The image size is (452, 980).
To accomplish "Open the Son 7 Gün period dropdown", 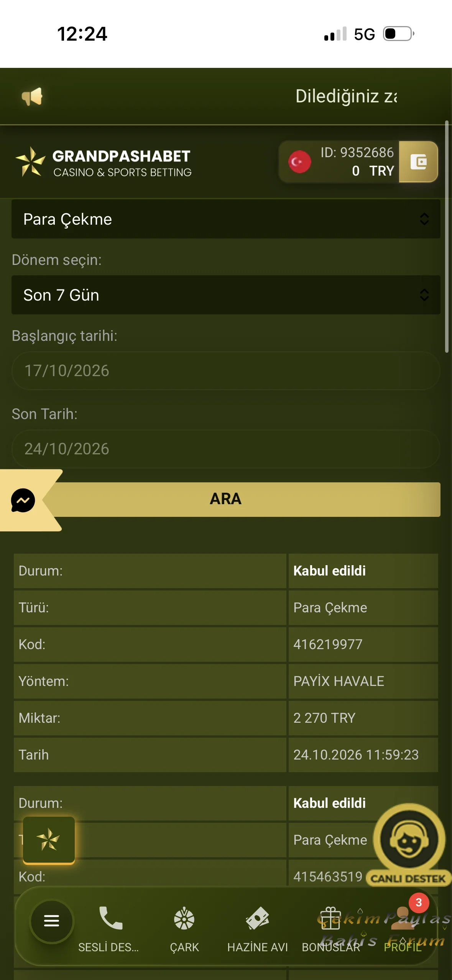I will tap(226, 295).
